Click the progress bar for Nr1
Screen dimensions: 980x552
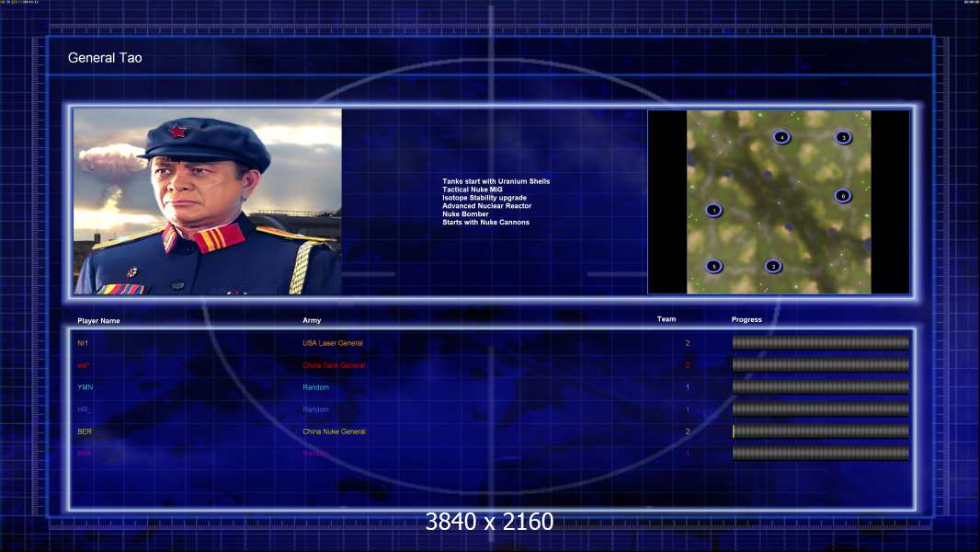click(x=821, y=342)
